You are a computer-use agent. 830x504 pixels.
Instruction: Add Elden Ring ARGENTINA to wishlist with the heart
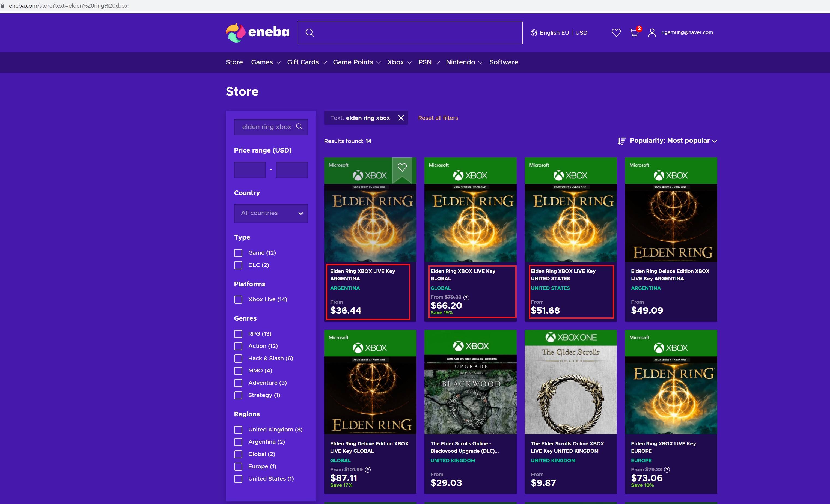402,167
